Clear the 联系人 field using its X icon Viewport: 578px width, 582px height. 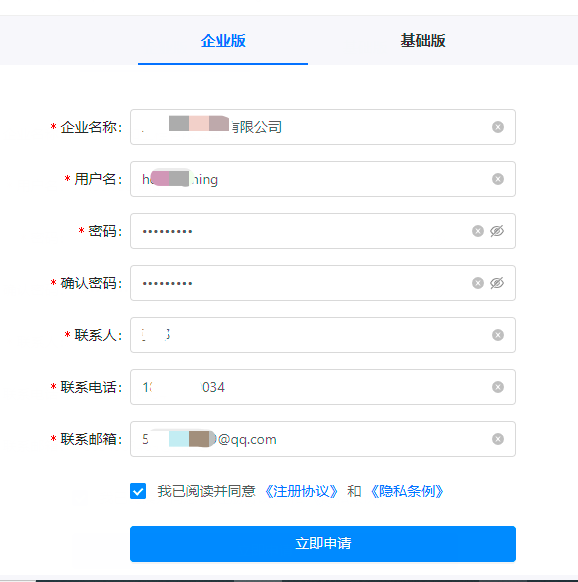click(497, 335)
